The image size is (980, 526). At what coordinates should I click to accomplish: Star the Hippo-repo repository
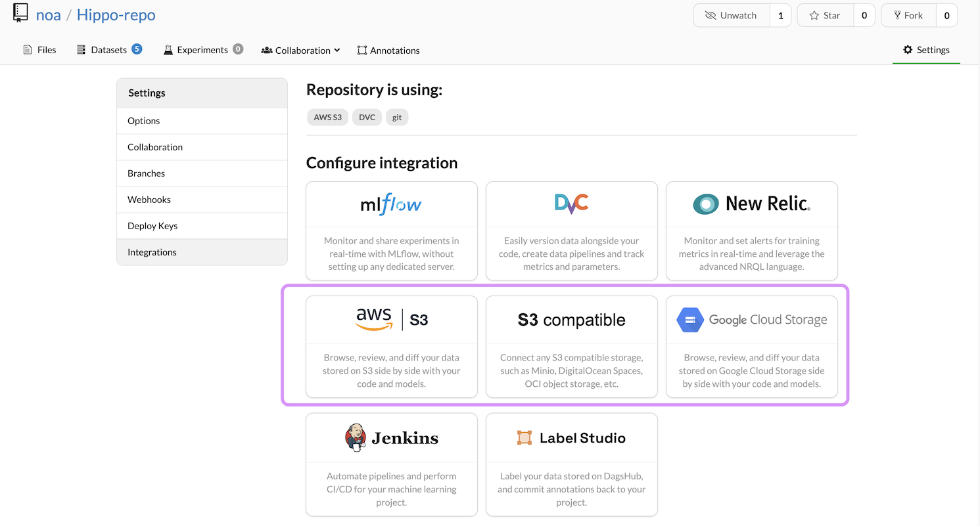[825, 16]
